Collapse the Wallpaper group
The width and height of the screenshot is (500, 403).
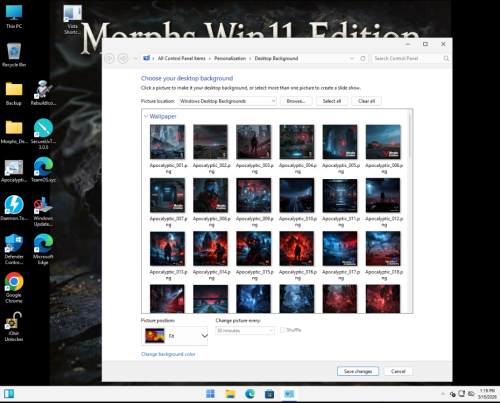coord(146,116)
